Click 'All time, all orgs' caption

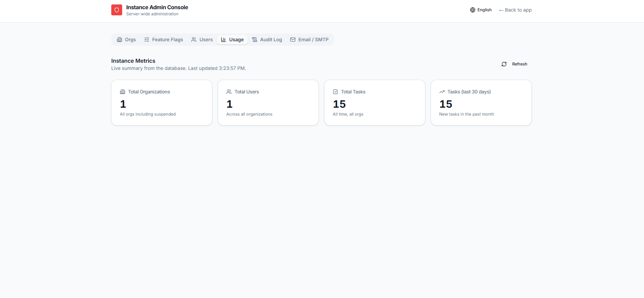pyautogui.click(x=348, y=114)
